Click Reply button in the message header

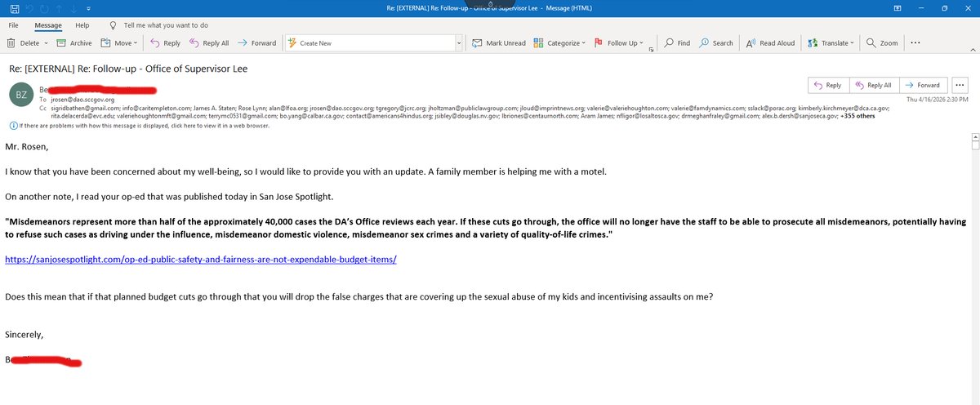coord(827,85)
